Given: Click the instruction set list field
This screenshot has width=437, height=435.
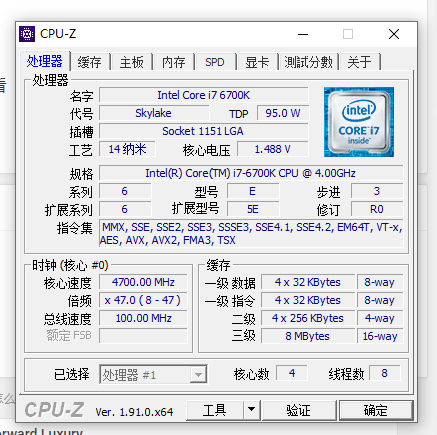Looking at the screenshot, I should tap(251, 233).
